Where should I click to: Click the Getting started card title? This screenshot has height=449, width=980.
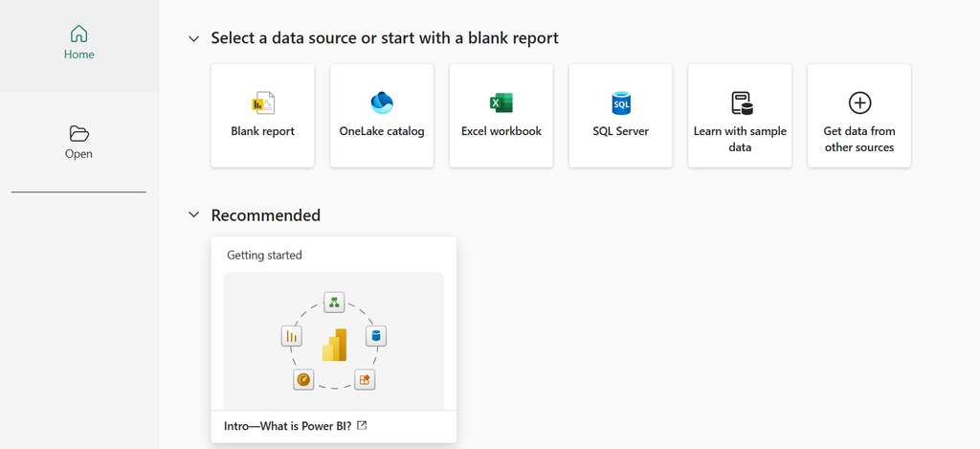pyautogui.click(x=264, y=256)
